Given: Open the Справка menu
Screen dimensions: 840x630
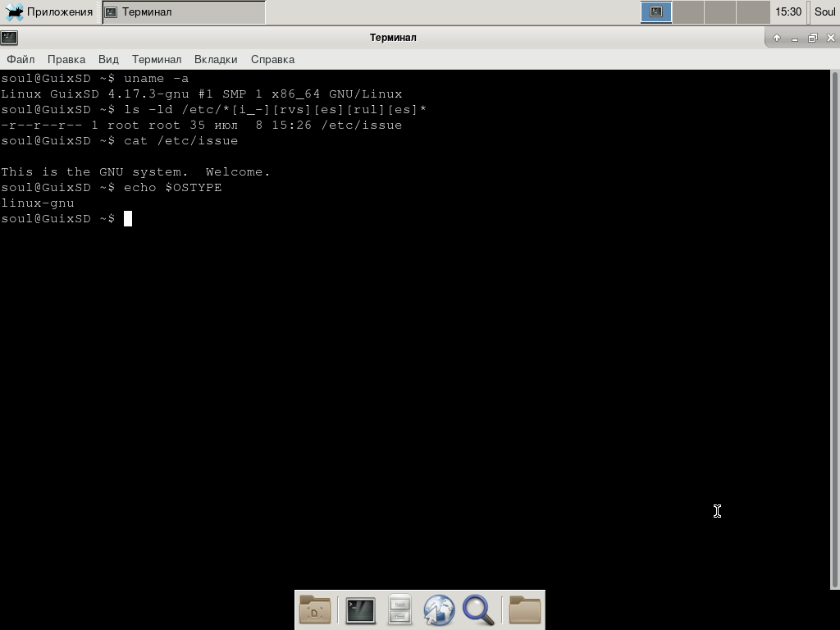Looking at the screenshot, I should click(272, 59).
